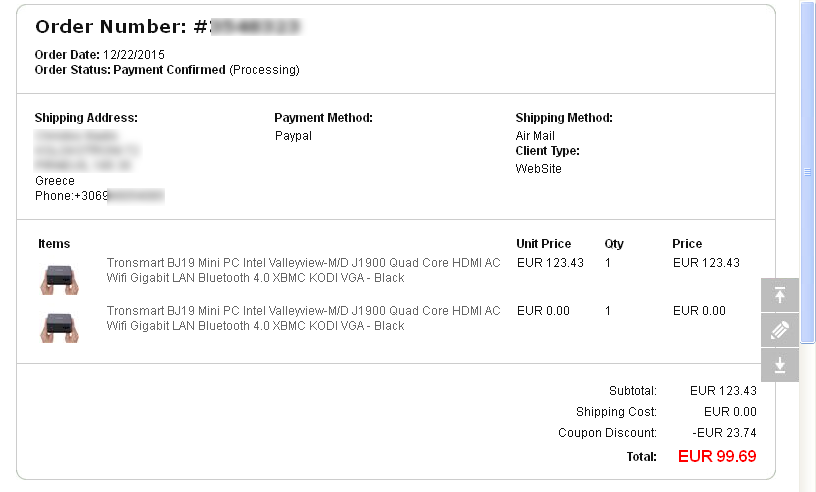Click the Coupon Discount -EUR 23.74 value
This screenshot has width=816, height=492.
[724, 433]
